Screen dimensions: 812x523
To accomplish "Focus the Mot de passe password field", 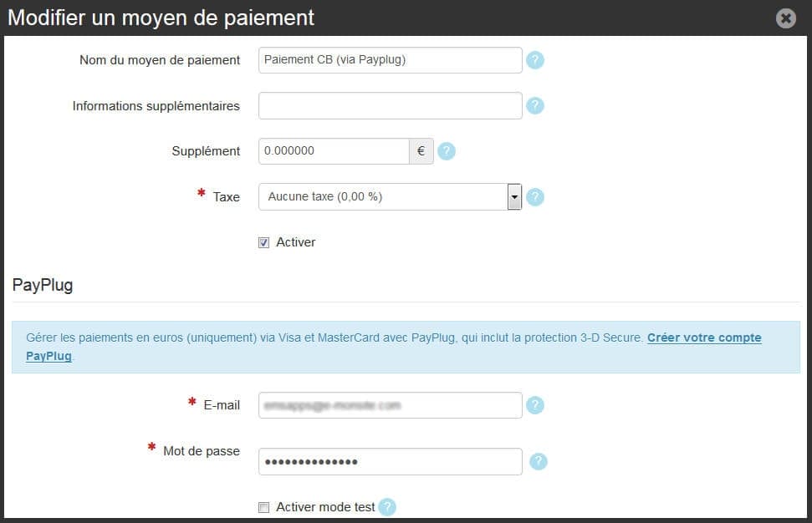I will tap(390, 461).
